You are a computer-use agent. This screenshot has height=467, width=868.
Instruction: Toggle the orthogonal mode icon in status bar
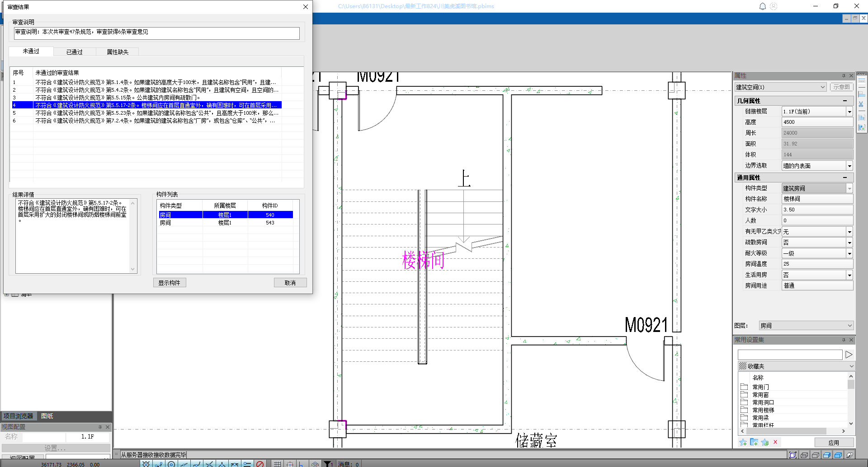pyautogui.click(x=301, y=464)
